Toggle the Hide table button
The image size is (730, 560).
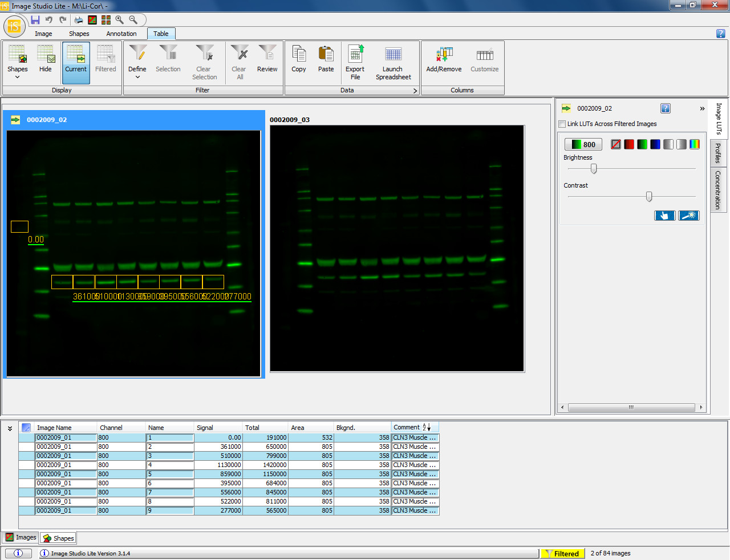click(x=46, y=59)
